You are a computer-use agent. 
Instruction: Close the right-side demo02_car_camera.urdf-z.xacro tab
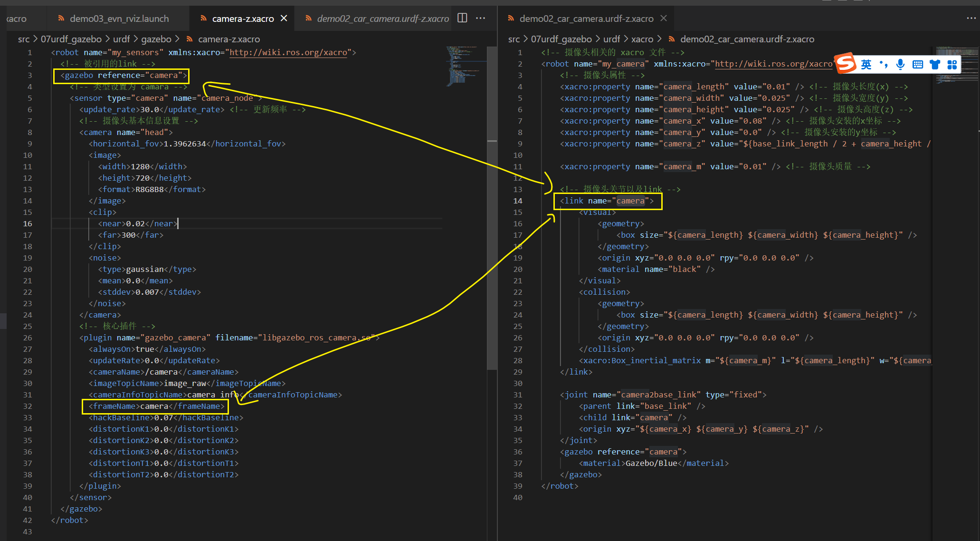[x=664, y=18]
